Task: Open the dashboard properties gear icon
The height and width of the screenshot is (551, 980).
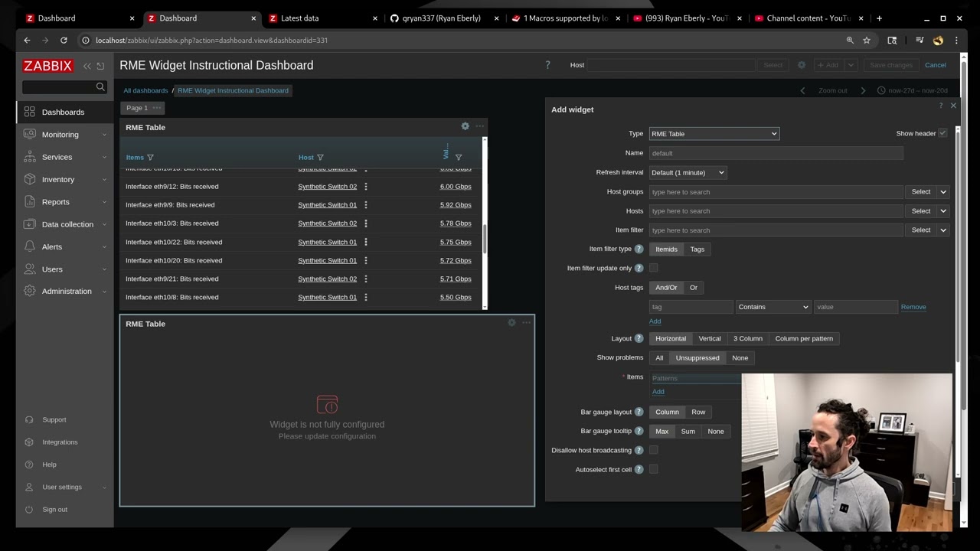Action: 802,65
